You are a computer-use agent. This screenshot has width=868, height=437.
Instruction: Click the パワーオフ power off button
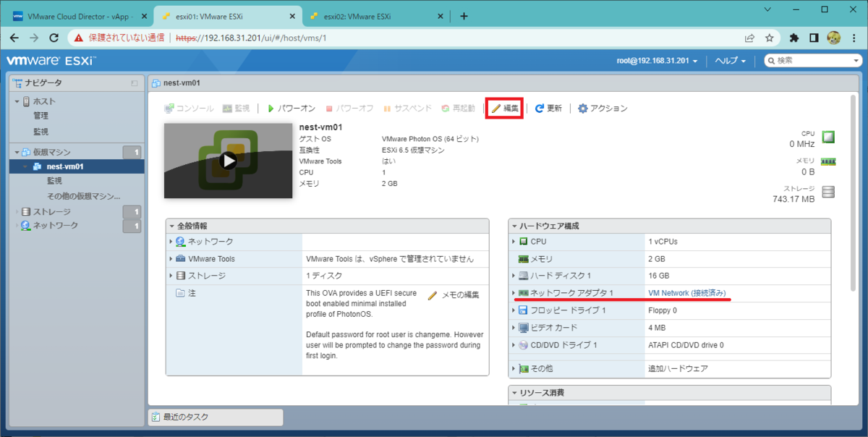(349, 109)
